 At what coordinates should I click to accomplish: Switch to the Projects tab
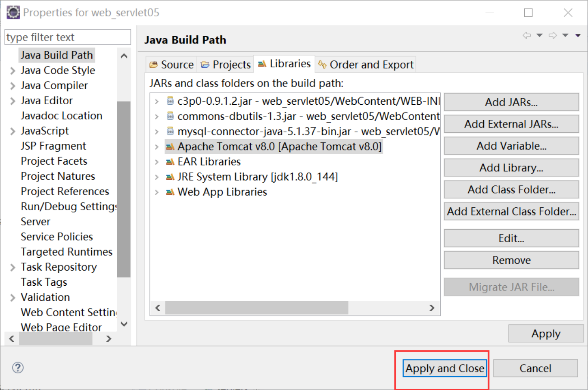(x=225, y=65)
